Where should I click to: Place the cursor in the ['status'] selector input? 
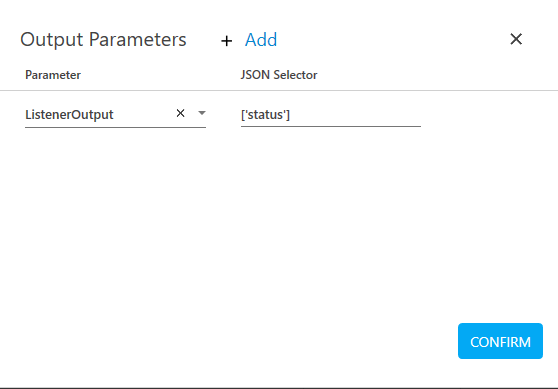tap(331, 115)
